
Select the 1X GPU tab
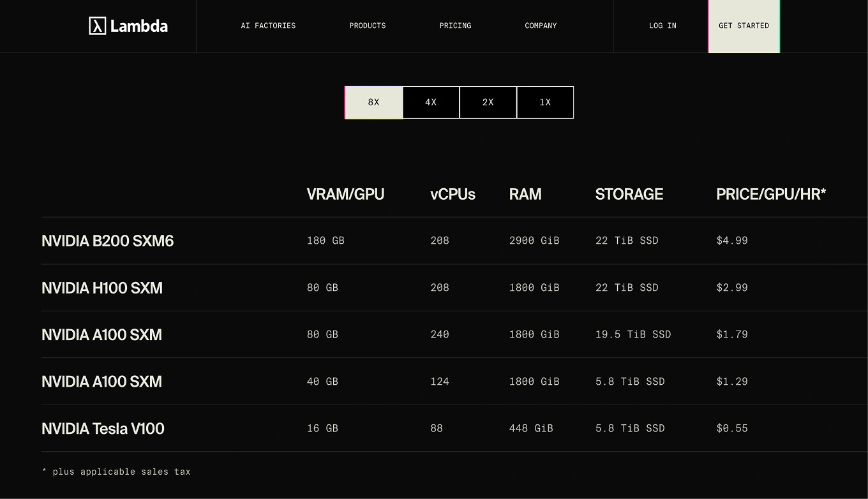coord(545,102)
